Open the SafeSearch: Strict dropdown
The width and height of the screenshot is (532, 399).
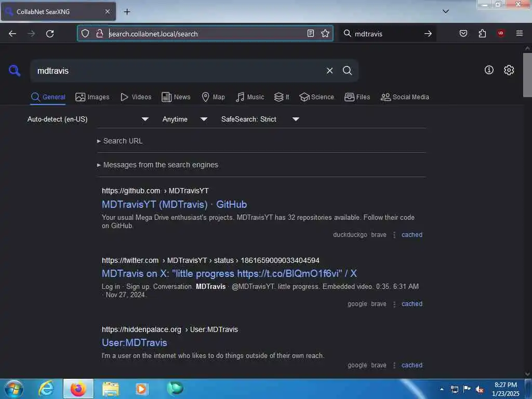tap(260, 119)
